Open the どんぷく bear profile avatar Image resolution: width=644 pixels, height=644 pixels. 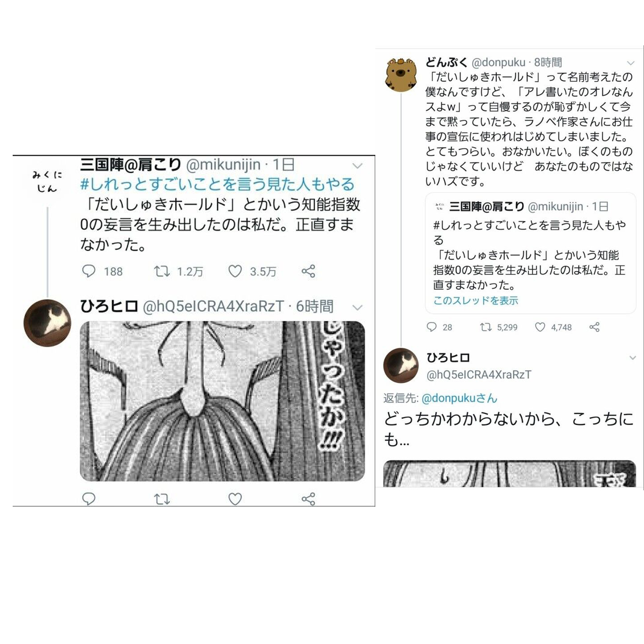tap(401, 74)
